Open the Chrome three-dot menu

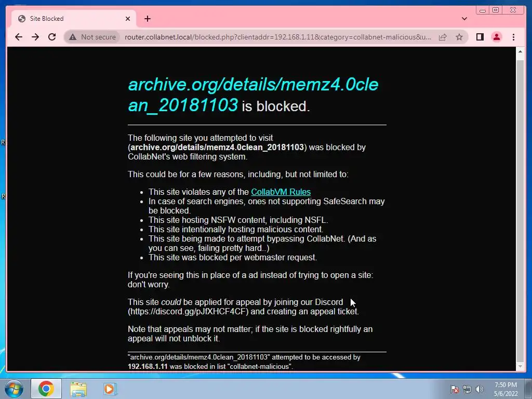coord(513,37)
